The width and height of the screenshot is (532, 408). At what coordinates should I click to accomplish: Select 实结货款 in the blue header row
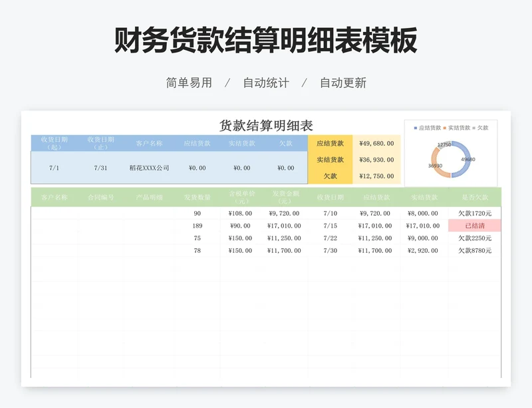[241, 143]
